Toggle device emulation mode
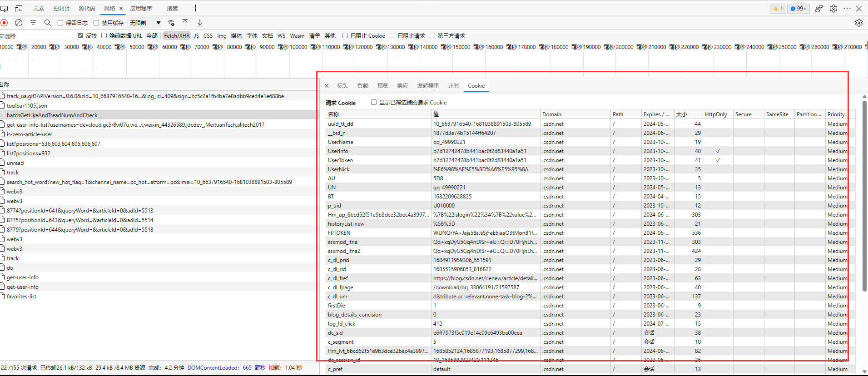 pyautogui.click(x=19, y=8)
